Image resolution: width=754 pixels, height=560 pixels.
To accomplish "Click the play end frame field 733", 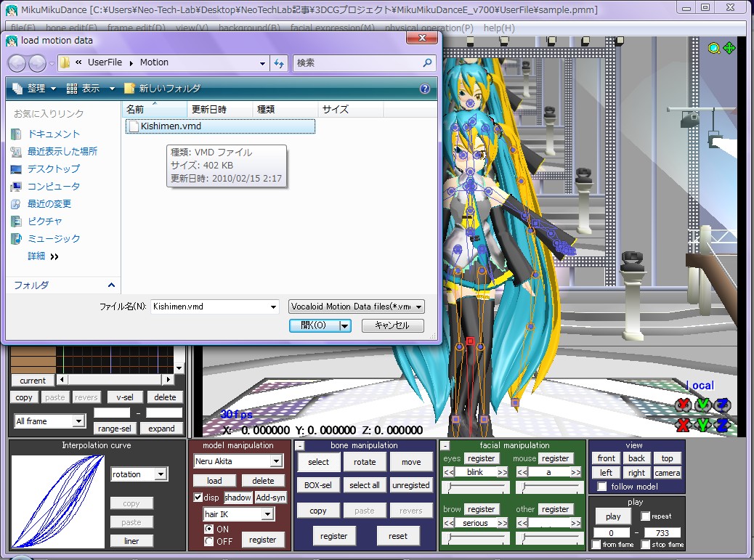I will (662, 532).
